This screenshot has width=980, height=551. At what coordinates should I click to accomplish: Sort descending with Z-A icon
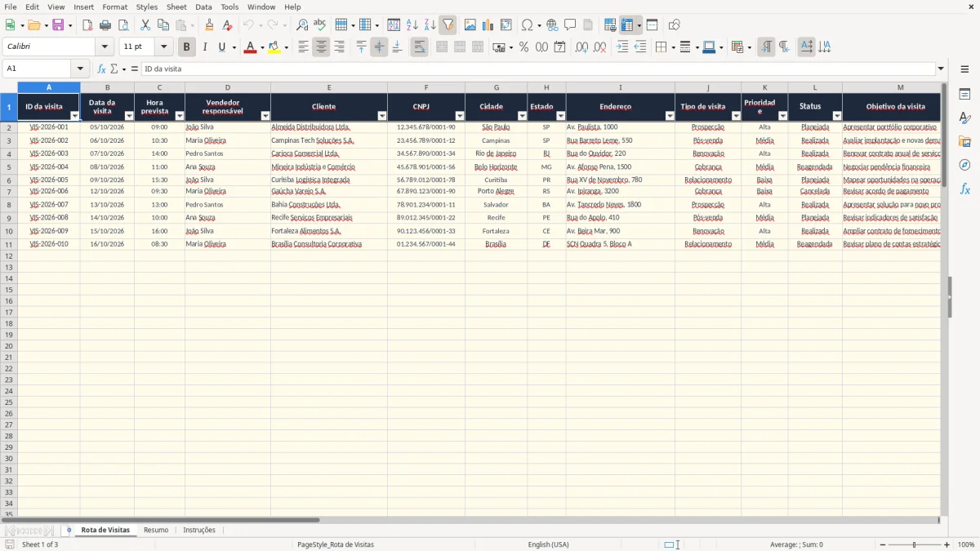pos(430,25)
